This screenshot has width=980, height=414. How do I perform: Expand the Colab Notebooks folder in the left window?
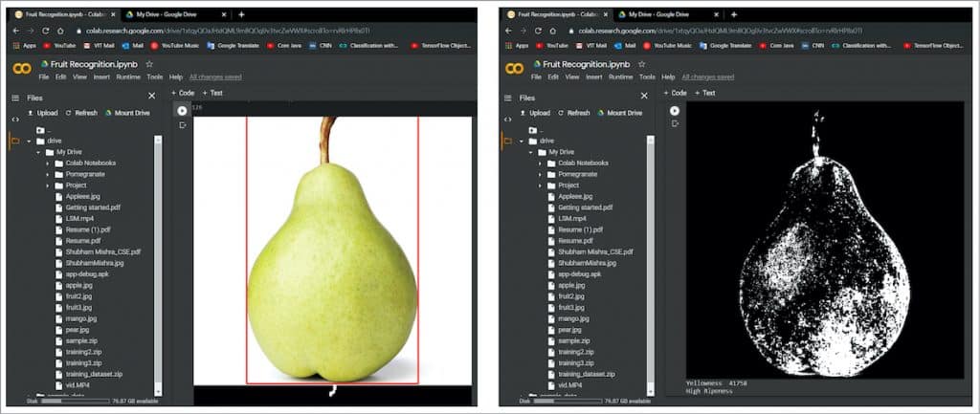pos(47,163)
